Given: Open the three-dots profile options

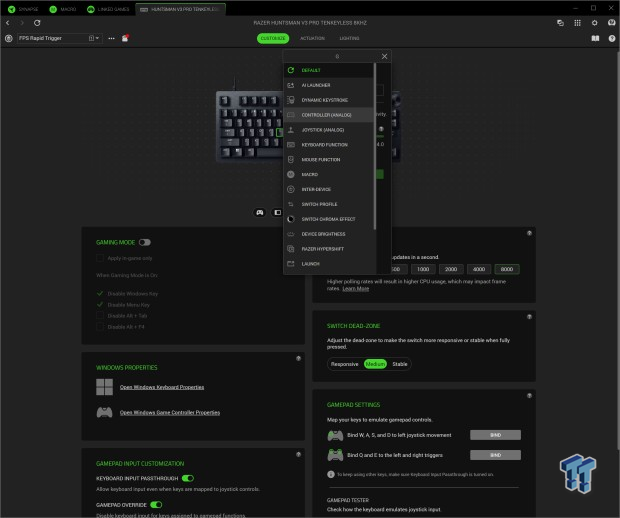Looking at the screenshot, I should pyautogui.click(x=112, y=38).
